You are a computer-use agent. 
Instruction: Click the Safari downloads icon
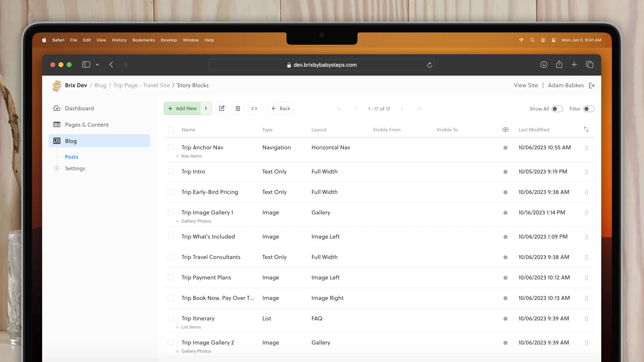point(544,64)
